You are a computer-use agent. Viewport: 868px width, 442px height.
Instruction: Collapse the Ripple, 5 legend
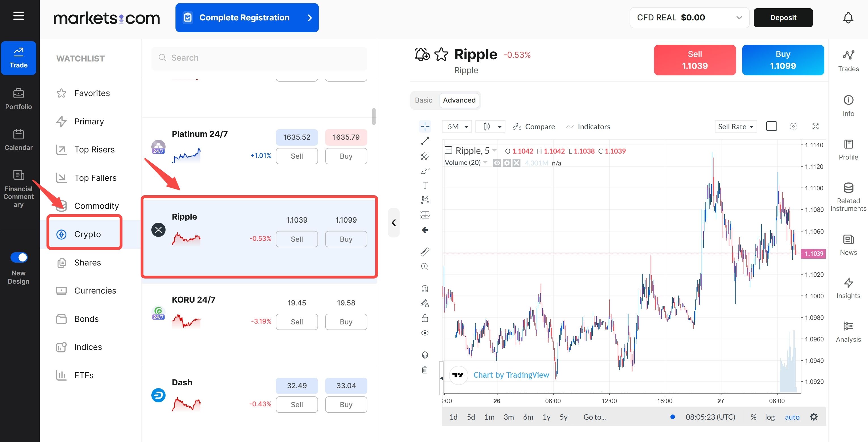click(448, 150)
